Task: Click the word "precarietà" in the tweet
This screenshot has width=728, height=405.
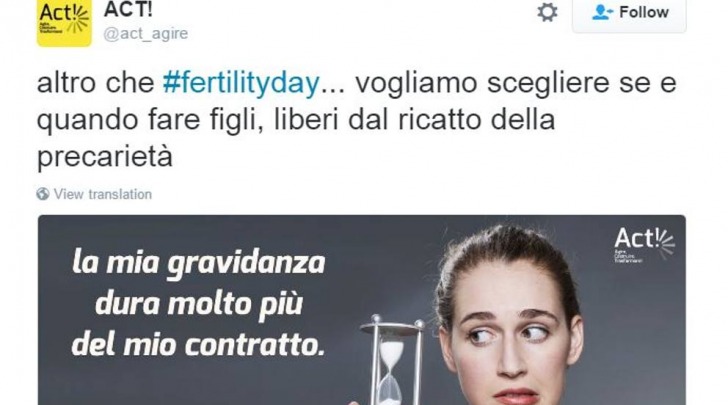Action: click(105, 158)
